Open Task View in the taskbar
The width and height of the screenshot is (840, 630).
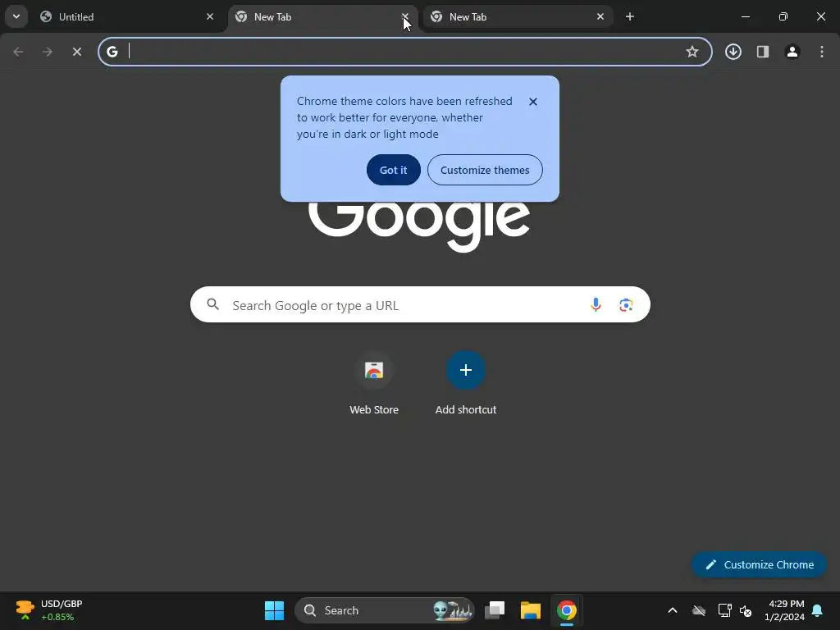click(x=495, y=610)
